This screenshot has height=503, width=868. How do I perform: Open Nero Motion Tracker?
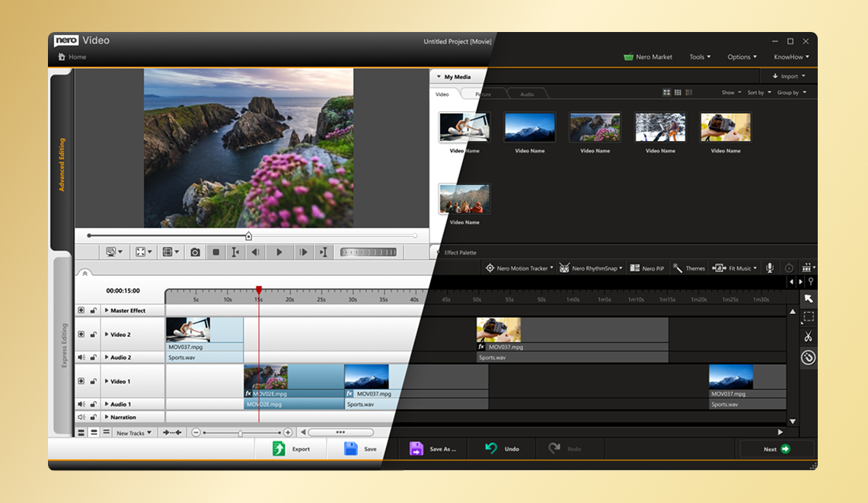[x=518, y=268]
